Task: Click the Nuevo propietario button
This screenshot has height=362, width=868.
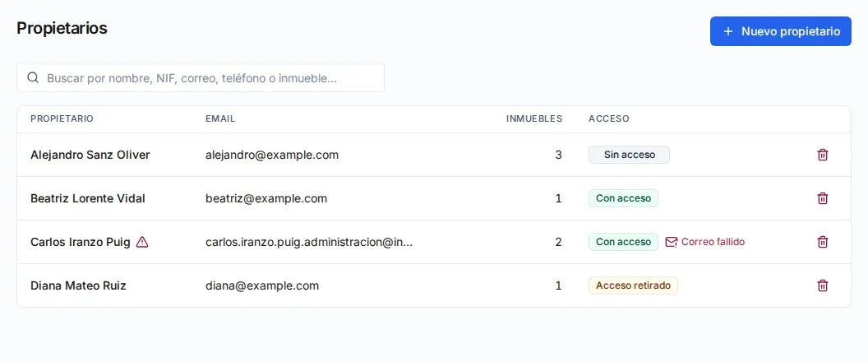Action: 781,31
